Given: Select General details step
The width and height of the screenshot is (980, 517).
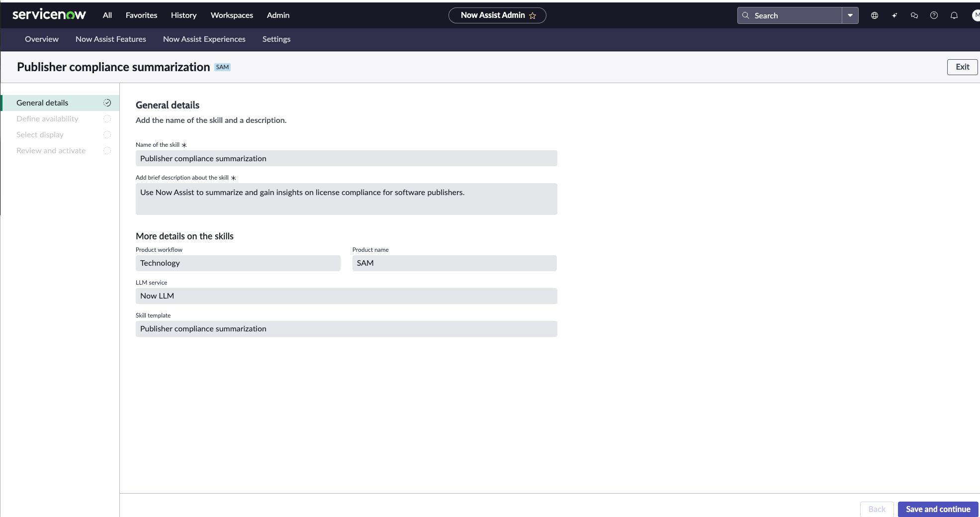Looking at the screenshot, I should tap(60, 103).
